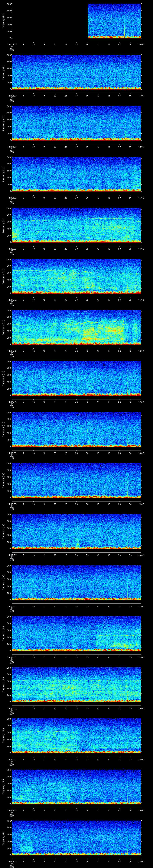Select the spectrogram panel starting at 11:10:00
The width and height of the screenshot is (153, 868).
76,72
